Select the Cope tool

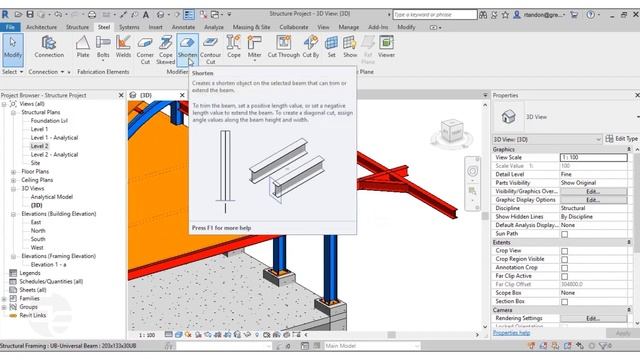[x=233, y=47]
